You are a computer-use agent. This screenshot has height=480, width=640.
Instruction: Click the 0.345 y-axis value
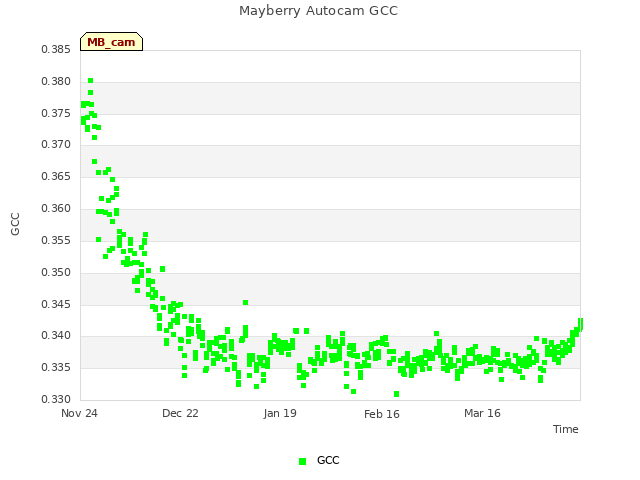(56, 304)
